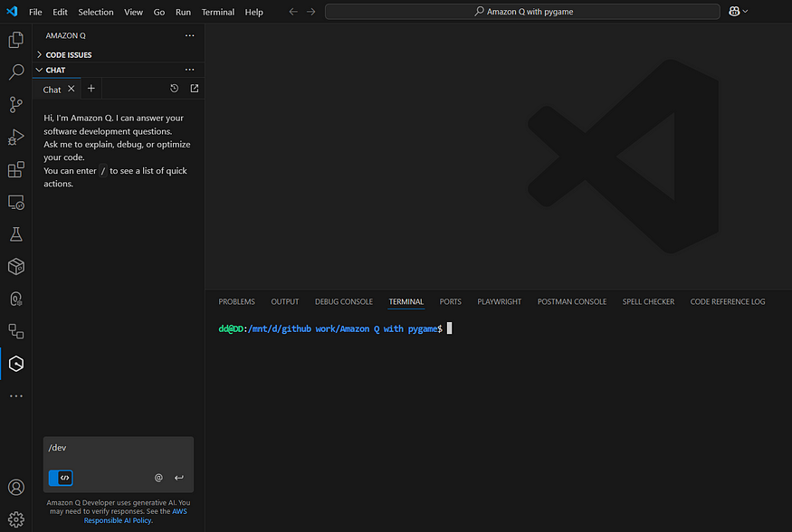Switch to the POSTMAN CONSOLE tab
The image size is (792, 532).
[x=572, y=301]
